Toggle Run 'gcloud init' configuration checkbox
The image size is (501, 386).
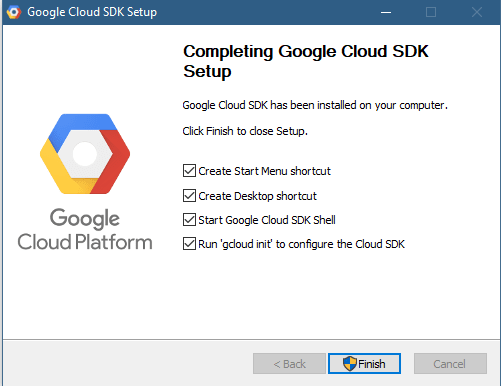(189, 244)
